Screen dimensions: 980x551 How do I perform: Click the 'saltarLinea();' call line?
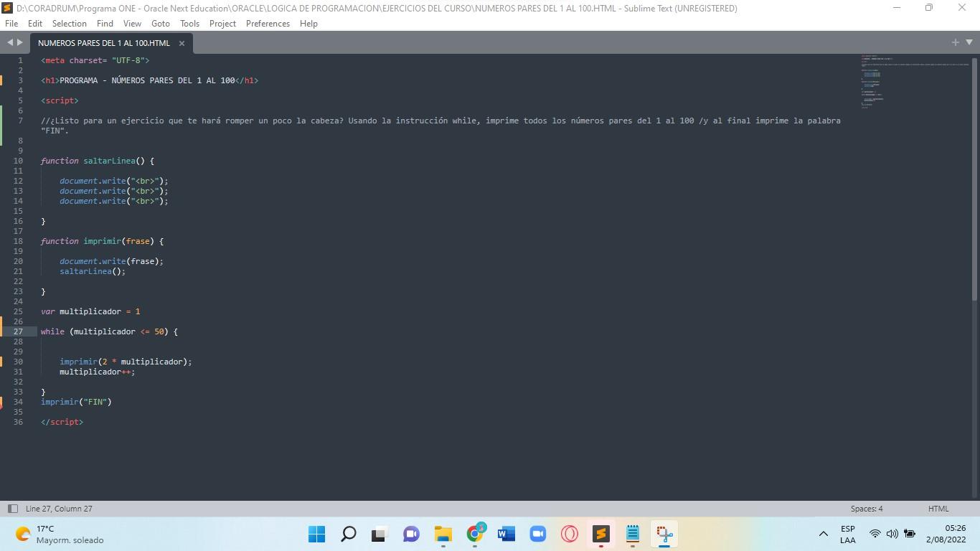[93, 271]
